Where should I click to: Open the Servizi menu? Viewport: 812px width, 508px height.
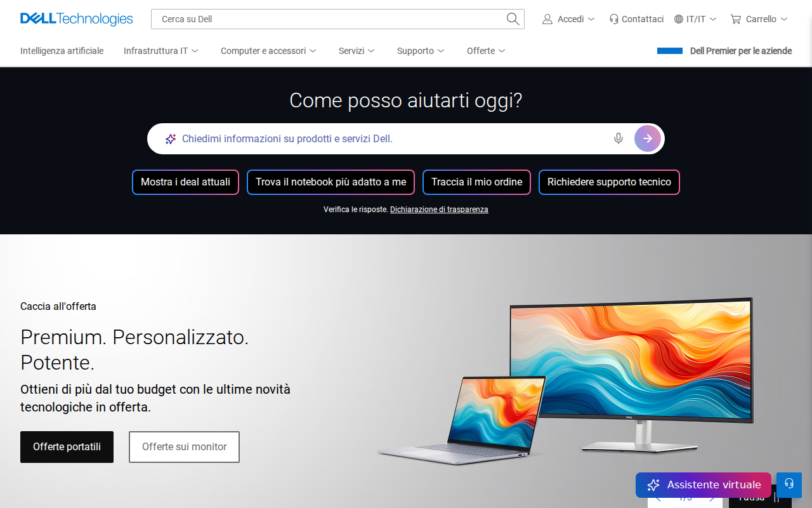(x=357, y=51)
